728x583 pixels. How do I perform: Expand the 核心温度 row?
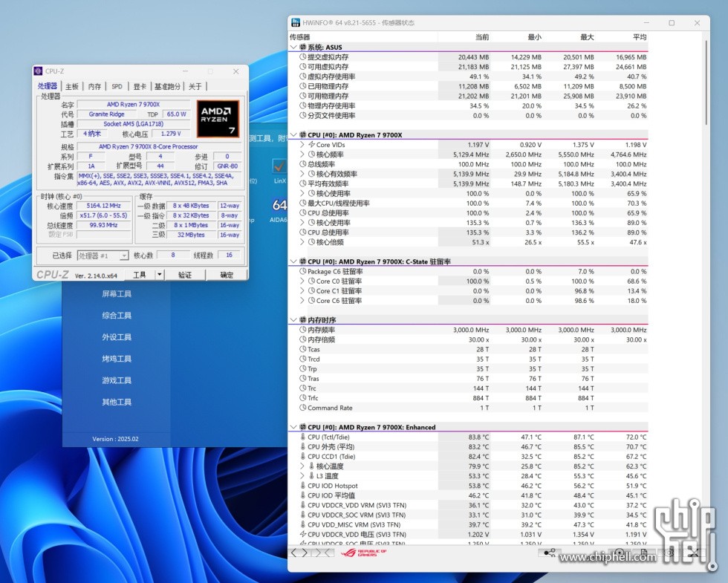pos(302,466)
